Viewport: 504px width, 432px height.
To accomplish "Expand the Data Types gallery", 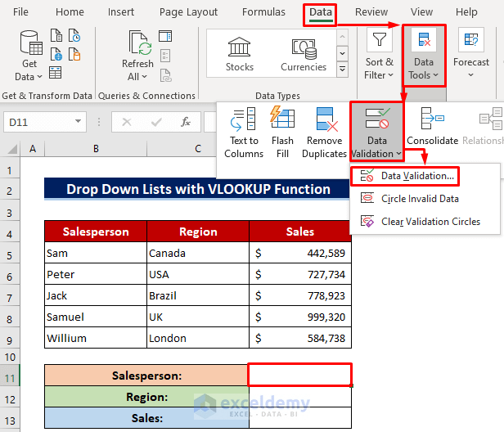I will click(x=342, y=69).
